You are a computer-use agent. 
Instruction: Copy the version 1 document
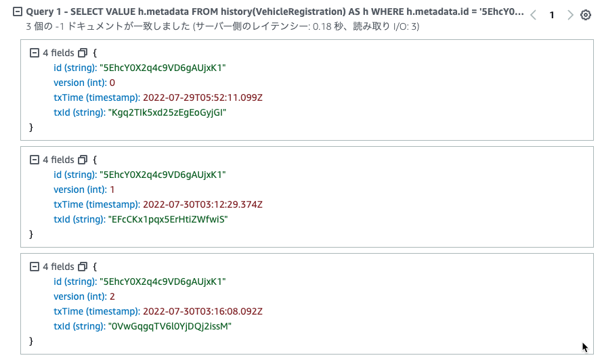click(x=83, y=160)
